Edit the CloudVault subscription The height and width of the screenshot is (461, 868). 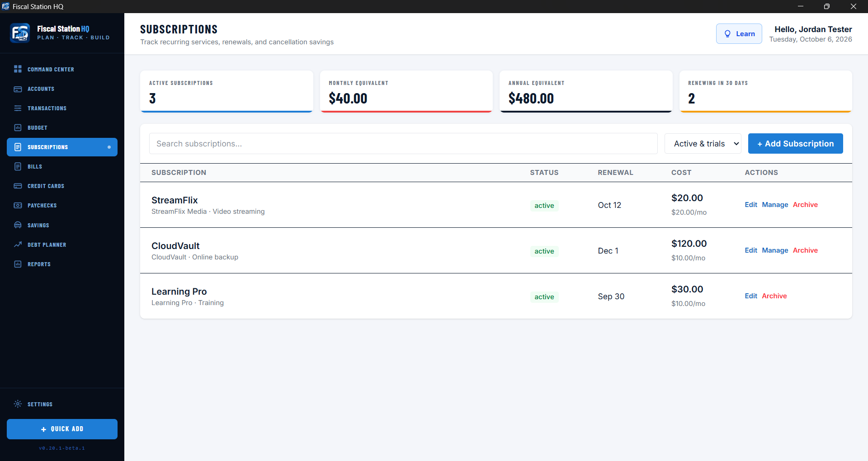(x=750, y=250)
